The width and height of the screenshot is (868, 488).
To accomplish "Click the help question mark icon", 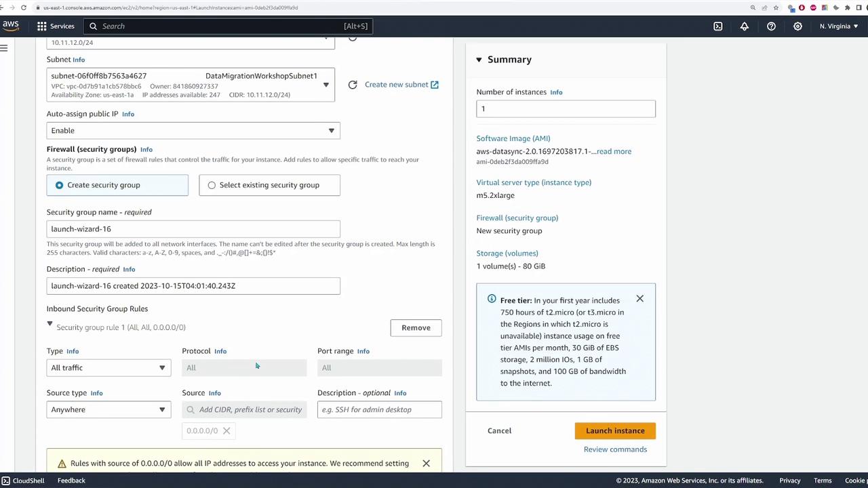I will coord(771,26).
